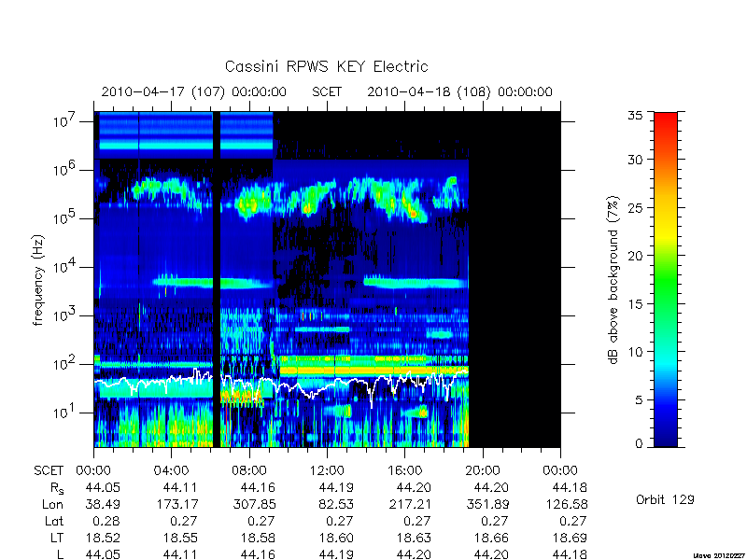Image resolution: width=747 pixels, height=560 pixels.
Task: Click the Rs value '44.19'
Action: [x=336, y=487]
